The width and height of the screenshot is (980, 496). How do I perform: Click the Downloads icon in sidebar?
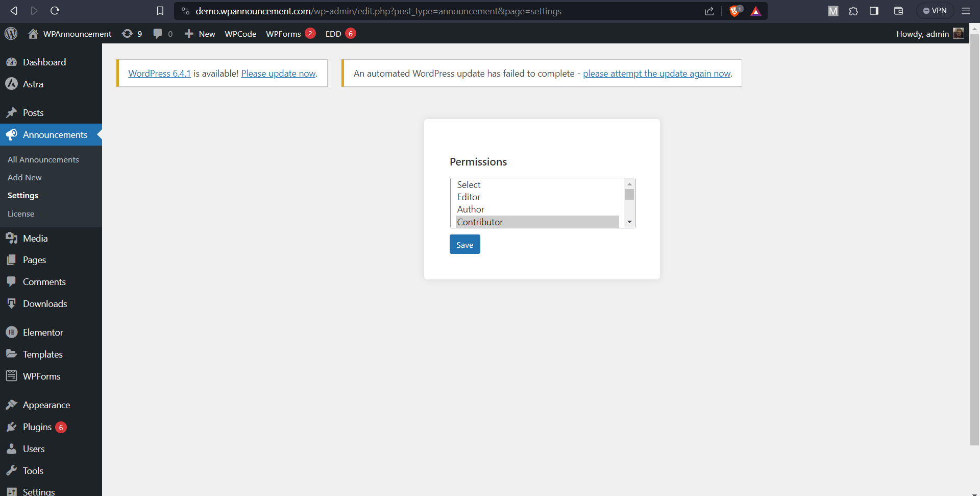coord(11,304)
